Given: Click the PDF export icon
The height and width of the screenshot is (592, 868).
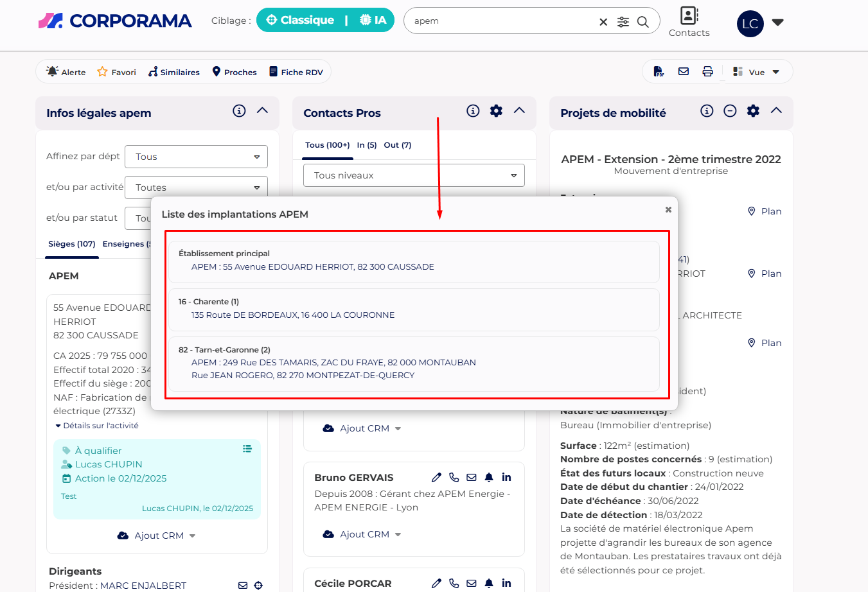Looking at the screenshot, I should point(659,72).
